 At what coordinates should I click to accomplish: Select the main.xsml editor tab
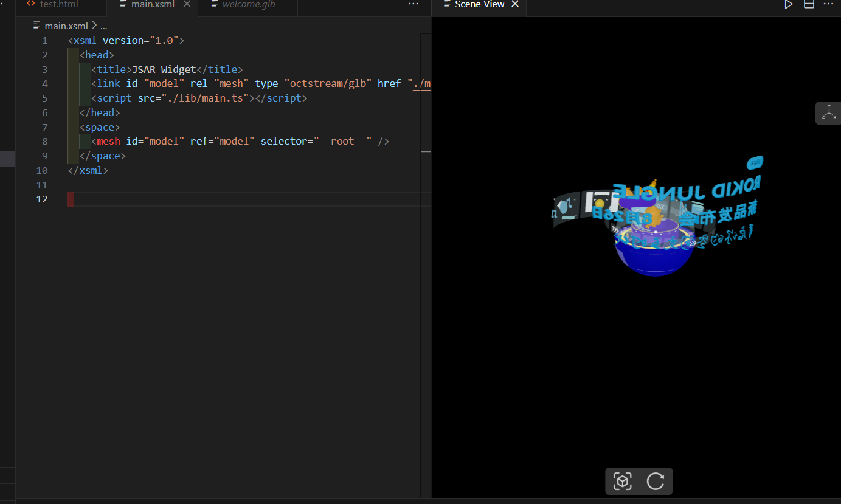[153, 4]
